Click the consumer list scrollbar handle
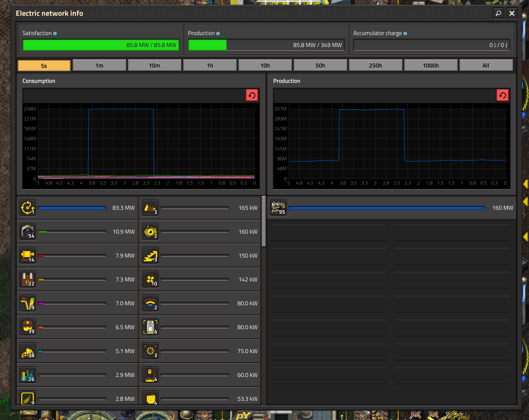This screenshot has height=420, width=529. (x=263, y=221)
